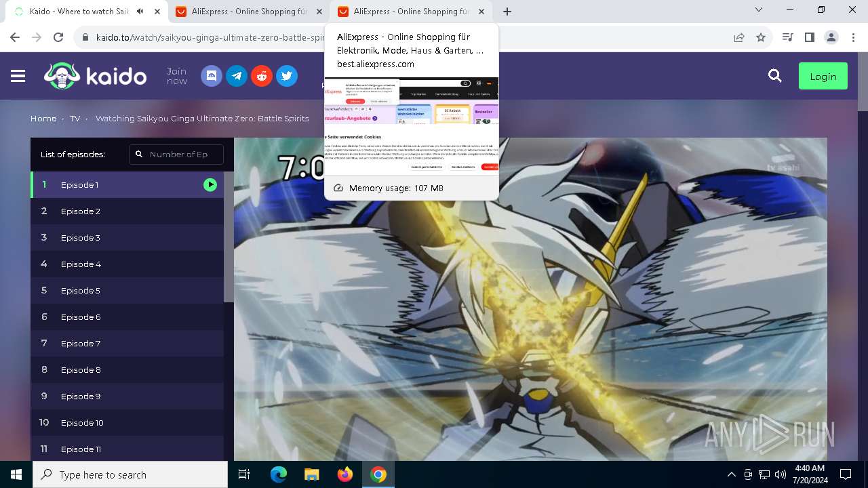Go forward in browser history
Image resolution: width=868 pixels, height=488 pixels.
click(x=37, y=37)
